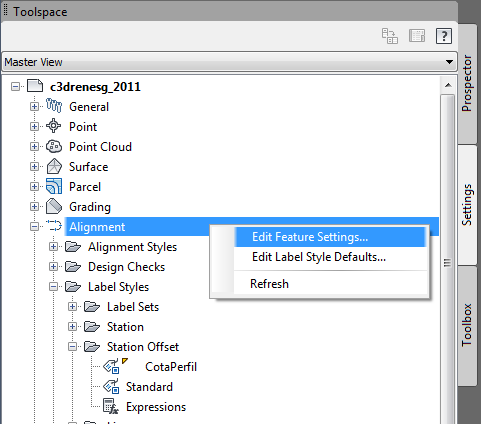The width and height of the screenshot is (481, 424).
Task: Click the Point Cloud feature icon
Action: (54, 146)
